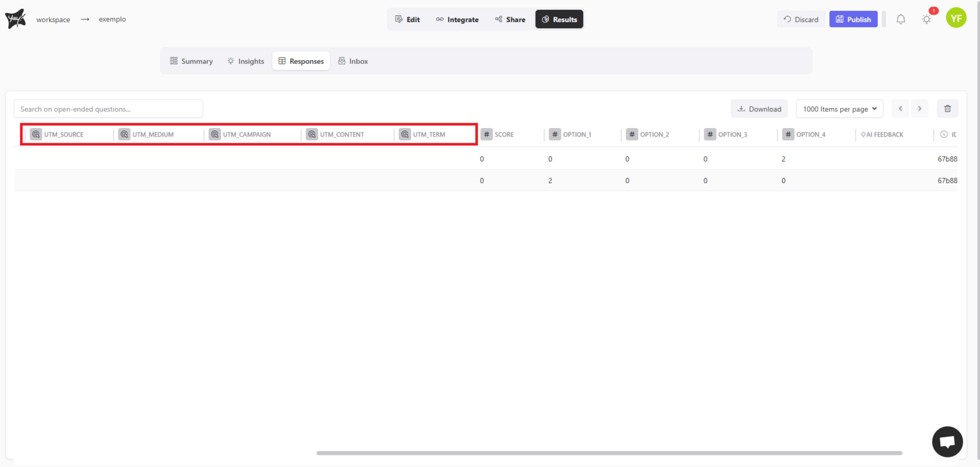Click the Publish button
The height and width of the screenshot is (467, 980).
[x=853, y=20]
